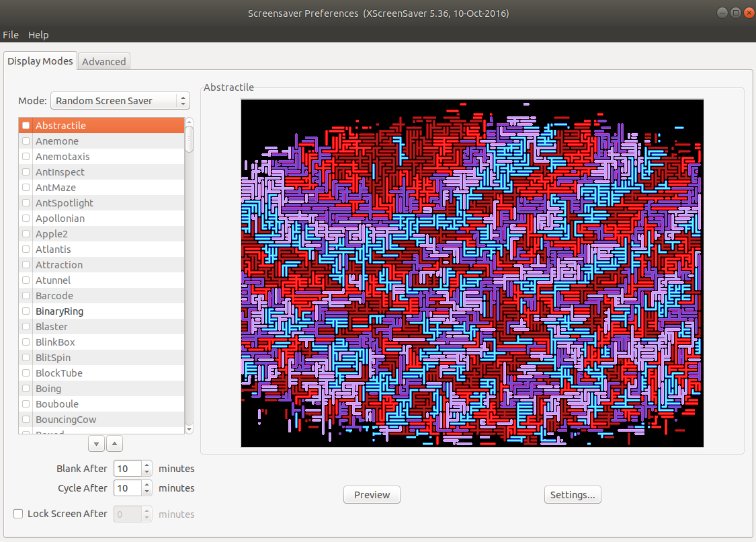Open the File menu
The width and height of the screenshot is (756, 542).
click(x=11, y=35)
